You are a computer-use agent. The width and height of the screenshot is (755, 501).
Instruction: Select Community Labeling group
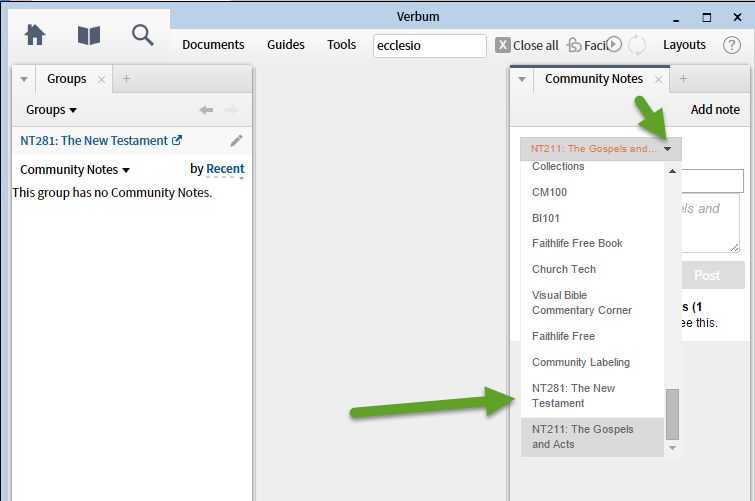[x=592, y=362]
